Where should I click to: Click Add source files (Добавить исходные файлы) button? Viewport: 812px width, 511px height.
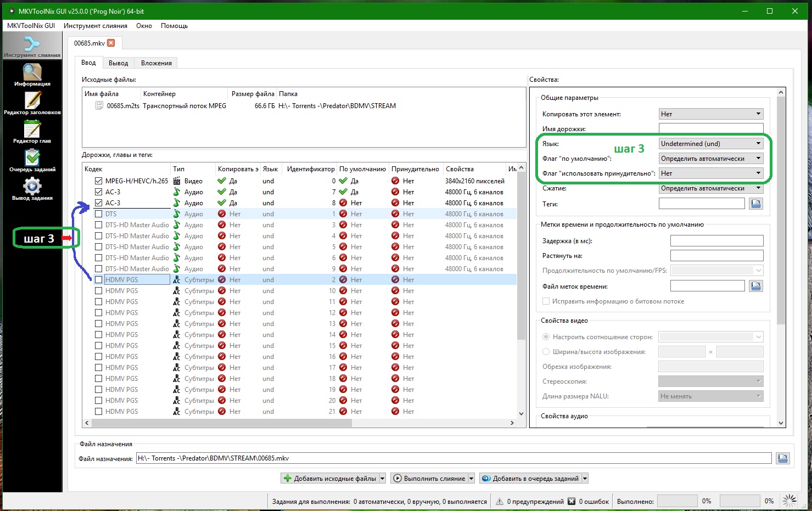click(x=329, y=479)
